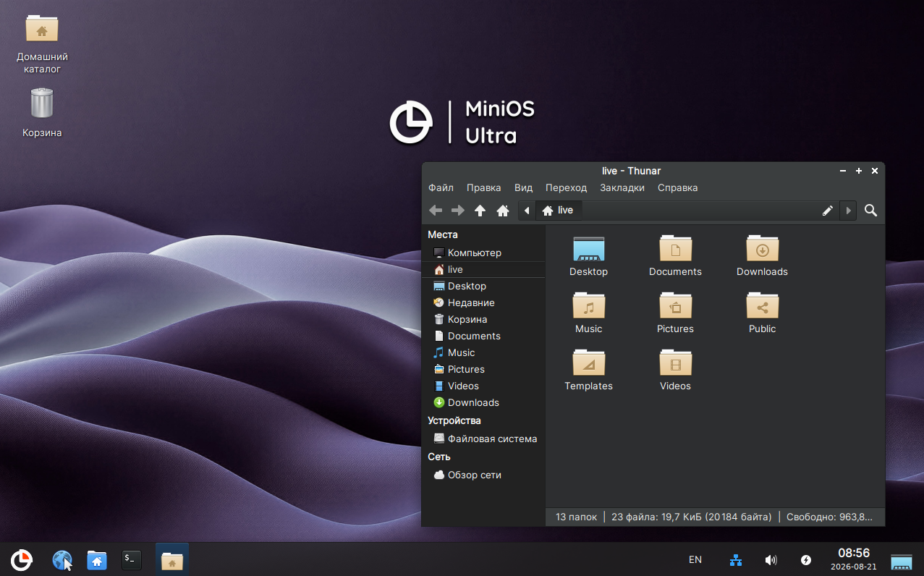The height and width of the screenshot is (576, 924).
Task: Click the Сеть sidebar heading
Action: point(439,457)
